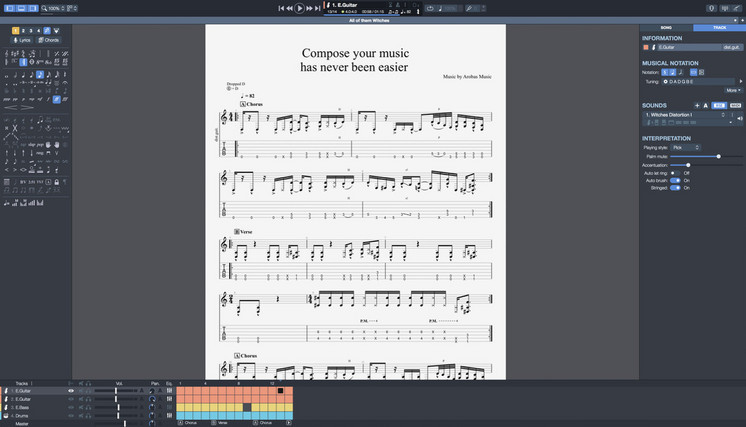
Task: Select the ppp dynamic
Action: point(7,99)
